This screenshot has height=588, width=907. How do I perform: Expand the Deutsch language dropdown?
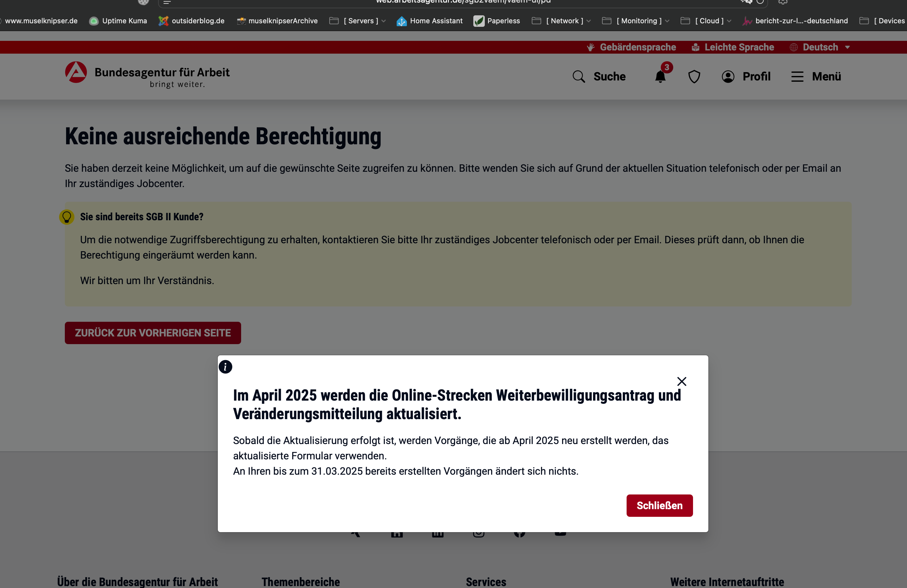pos(820,47)
